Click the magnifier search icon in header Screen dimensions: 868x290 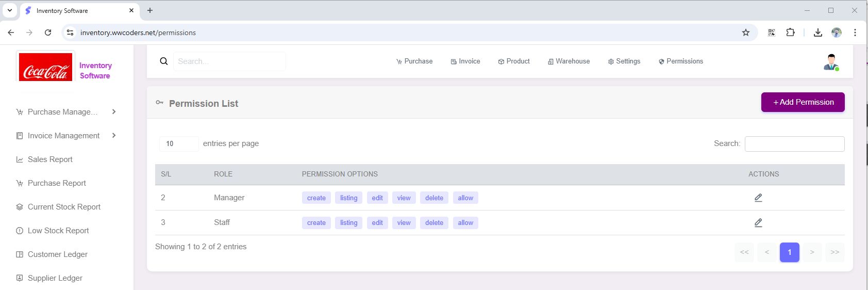(x=164, y=61)
